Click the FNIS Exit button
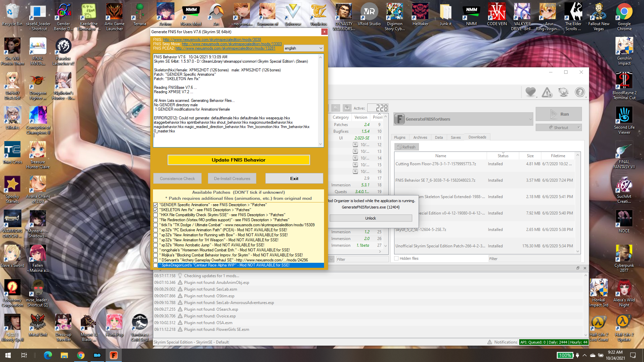The height and width of the screenshot is (362, 644). coord(294,178)
